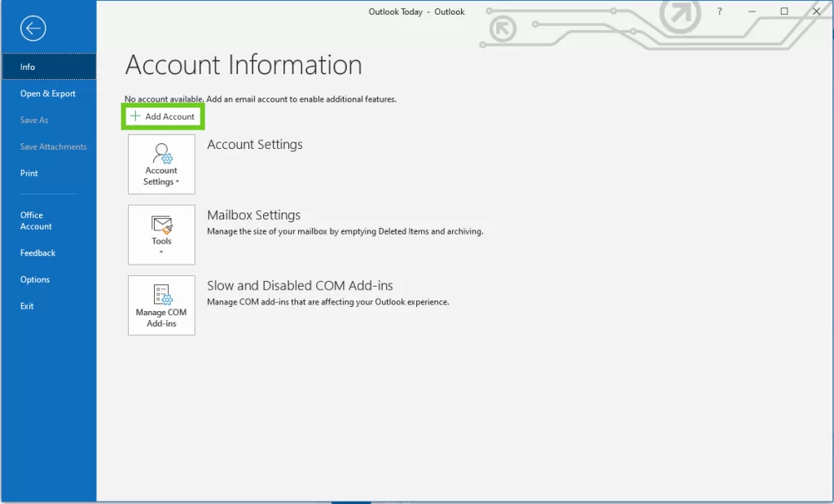Close the Outlook window
The height and width of the screenshot is (504, 834).
point(816,11)
